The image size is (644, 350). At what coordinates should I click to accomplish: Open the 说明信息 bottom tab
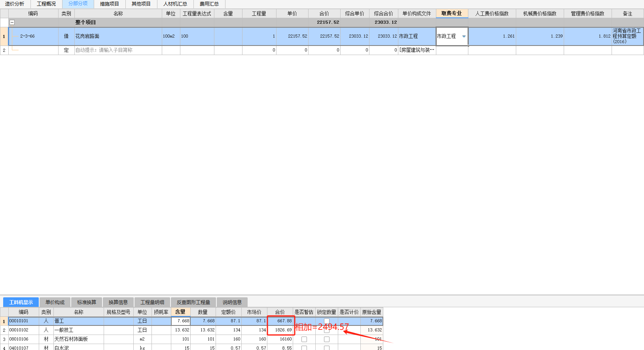coord(232,302)
